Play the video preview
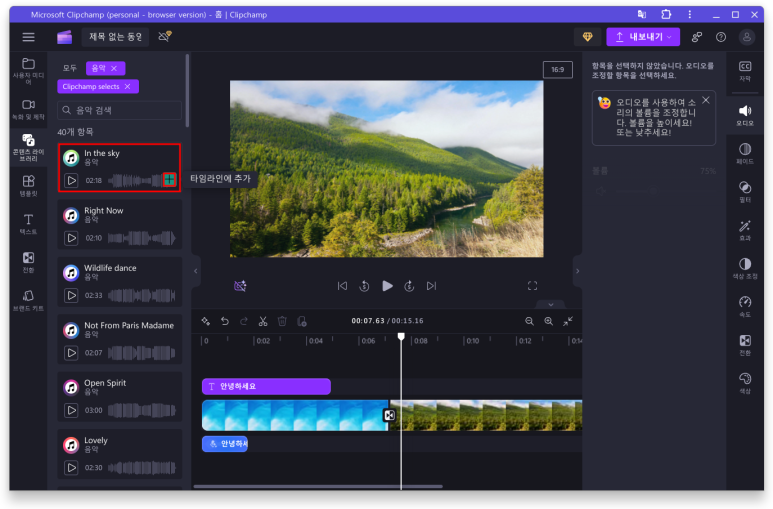The width and height of the screenshot is (773, 509). 387,286
